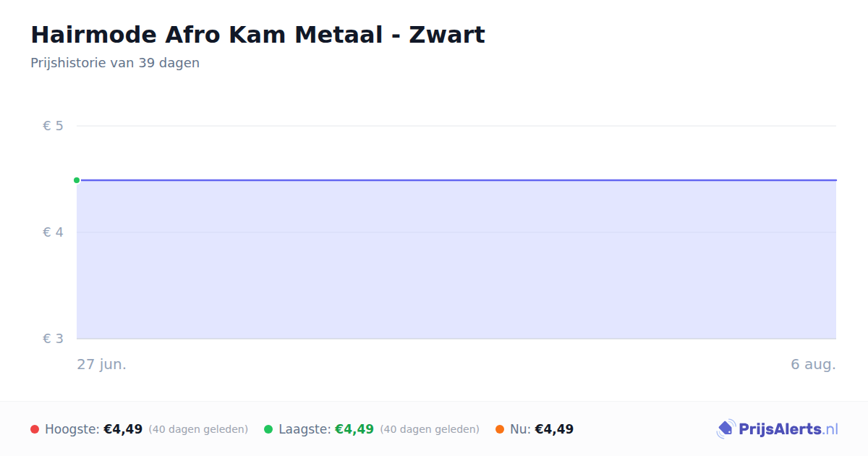Click the € 5 axis label

[54, 126]
